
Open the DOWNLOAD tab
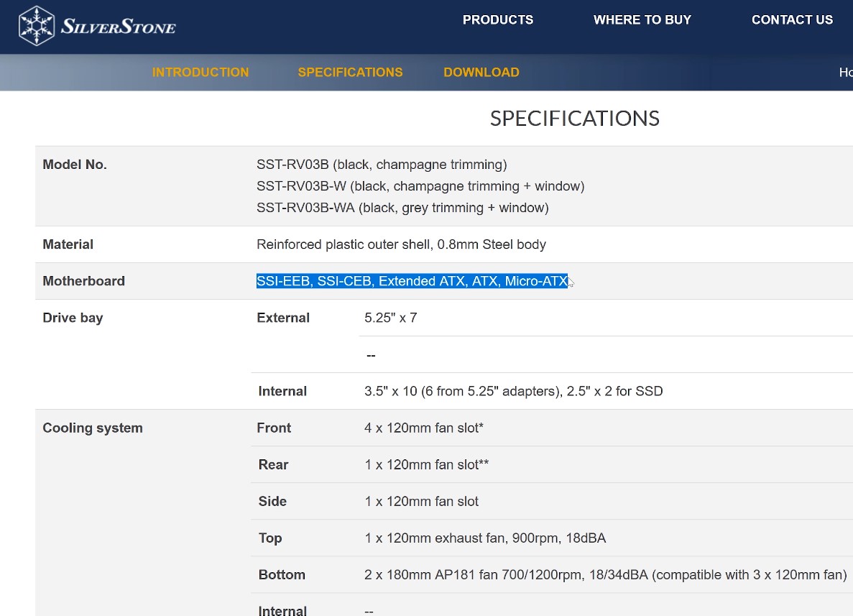click(481, 73)
